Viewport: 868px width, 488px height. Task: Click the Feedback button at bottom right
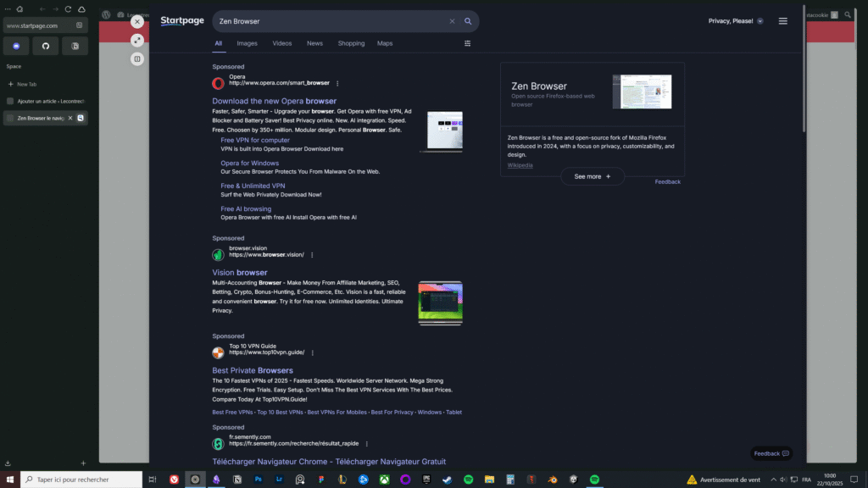click(x=770, y=453)
